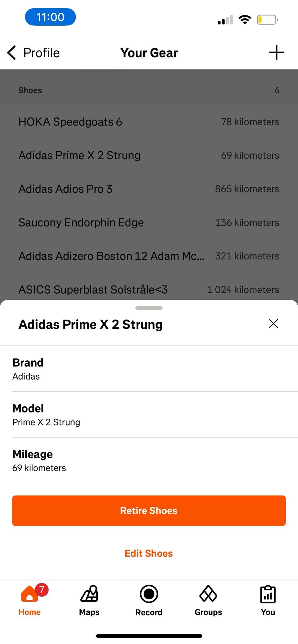This screenshot has width=298, height=644.
Task: Tap the Record icon
Action: tap(149, 594)
